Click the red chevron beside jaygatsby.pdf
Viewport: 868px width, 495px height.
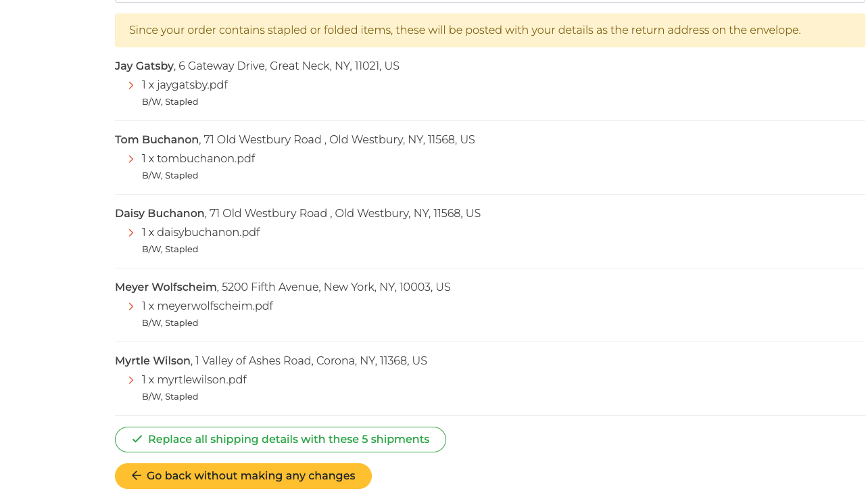coord(131,85)
